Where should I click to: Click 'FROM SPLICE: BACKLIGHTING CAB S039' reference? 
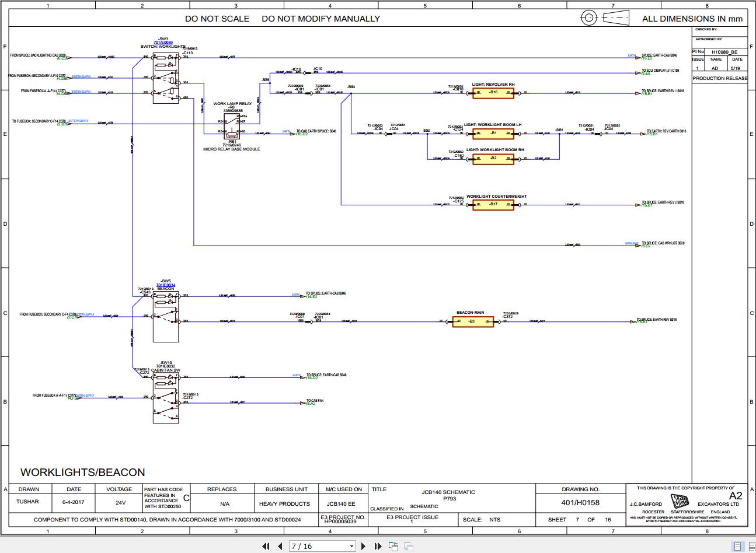[38, 55]
